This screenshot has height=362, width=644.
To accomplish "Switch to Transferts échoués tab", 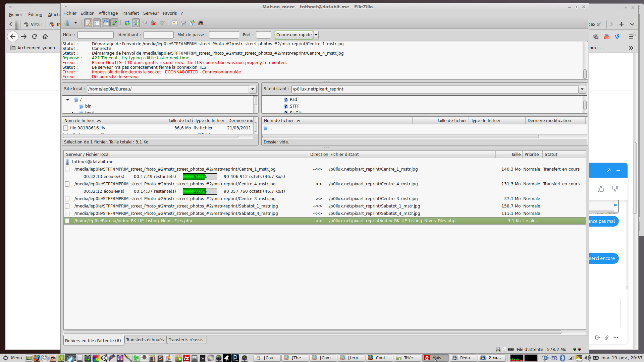I will pyautogui.click(x=145, y=340).
